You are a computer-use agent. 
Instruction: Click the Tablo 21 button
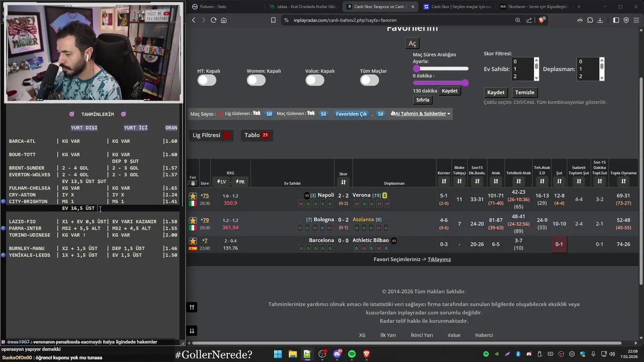pyautogui.click(x=257, y=135)
